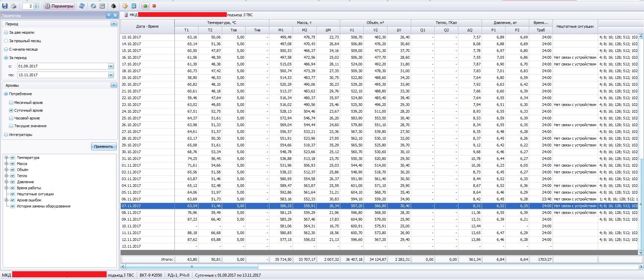Click the РД=1, РЧ=0 status entry
The image size is (644, 280).
[x=178, y=275]
